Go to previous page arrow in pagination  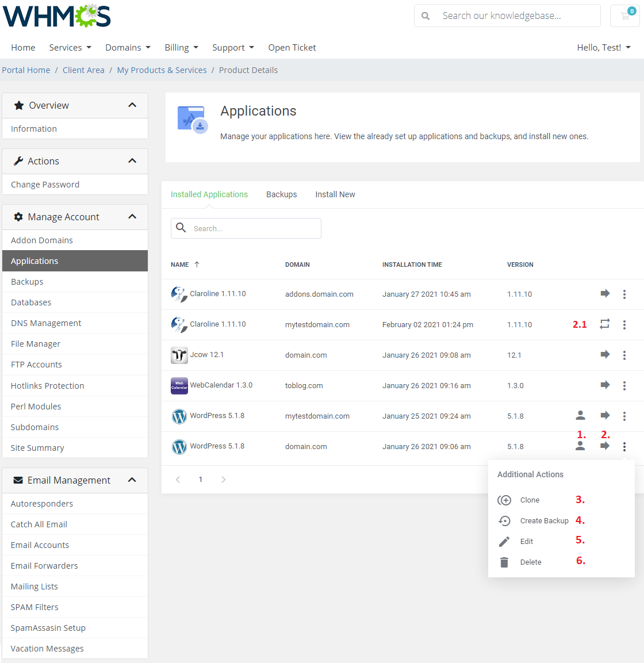pyautogui.click(x=178, y=480)
